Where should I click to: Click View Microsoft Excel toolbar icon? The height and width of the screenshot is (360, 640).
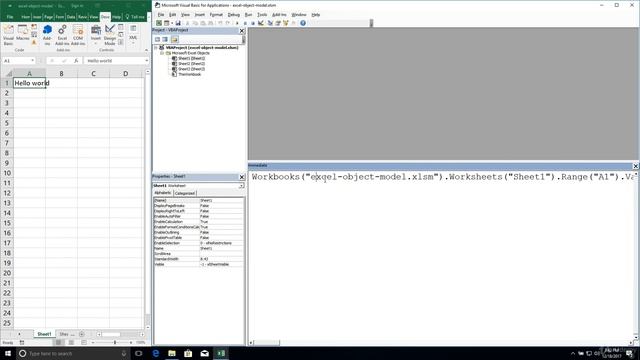coord(159,23)
